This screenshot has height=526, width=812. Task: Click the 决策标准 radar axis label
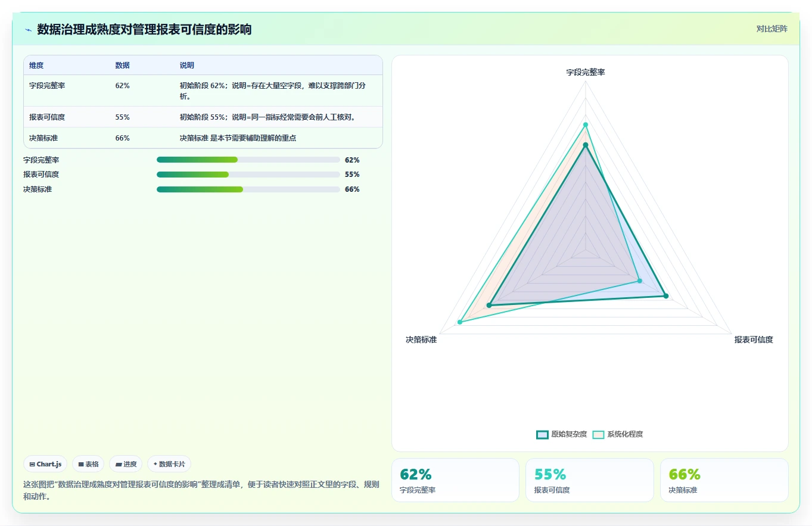421,340
